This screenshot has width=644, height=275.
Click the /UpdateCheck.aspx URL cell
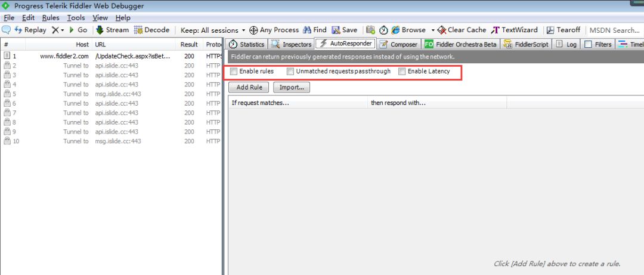pos(132,56)
